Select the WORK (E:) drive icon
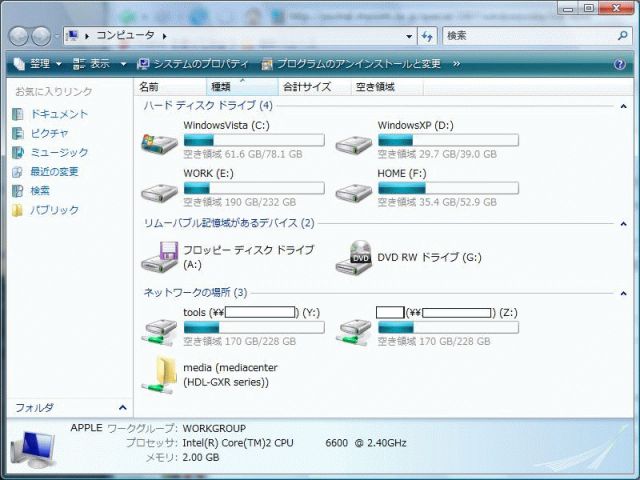 click(159, 192)
